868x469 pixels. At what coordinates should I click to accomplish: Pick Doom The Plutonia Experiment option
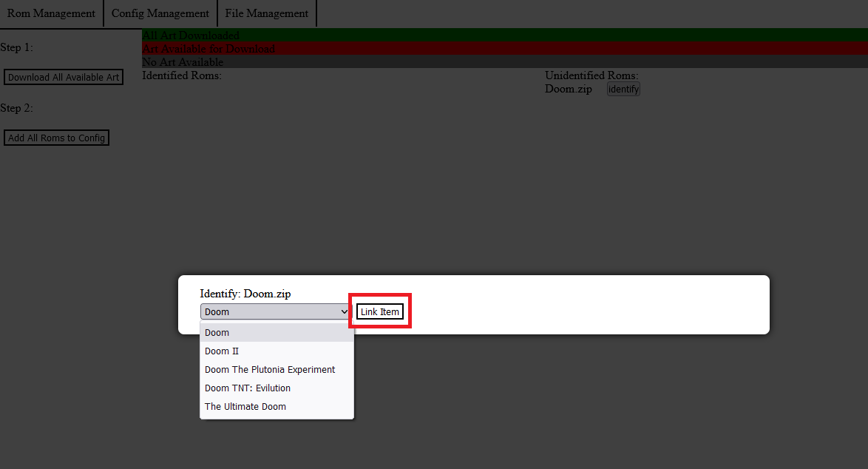click(277, 370)
